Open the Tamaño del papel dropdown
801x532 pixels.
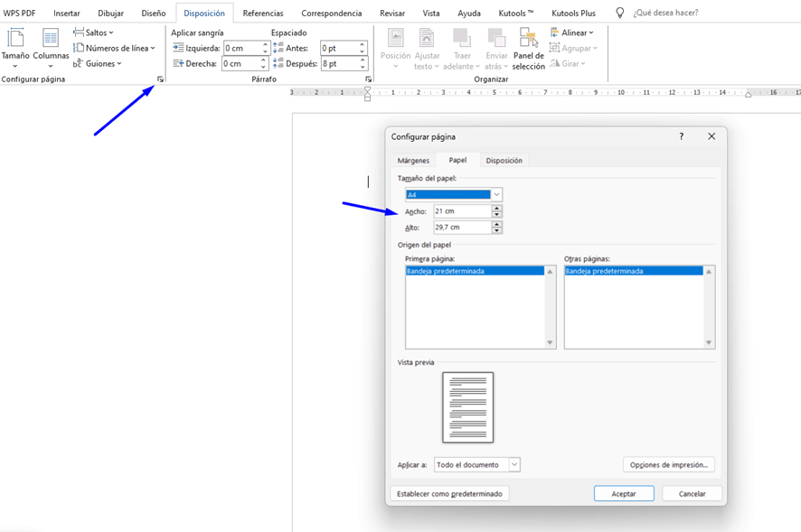pos(496,194)
